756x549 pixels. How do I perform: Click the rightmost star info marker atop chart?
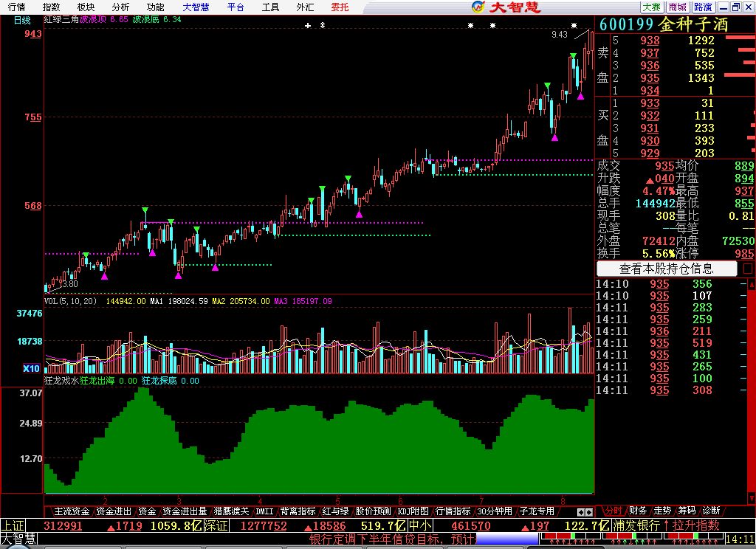pyautogui.click(x=574, y=26)
